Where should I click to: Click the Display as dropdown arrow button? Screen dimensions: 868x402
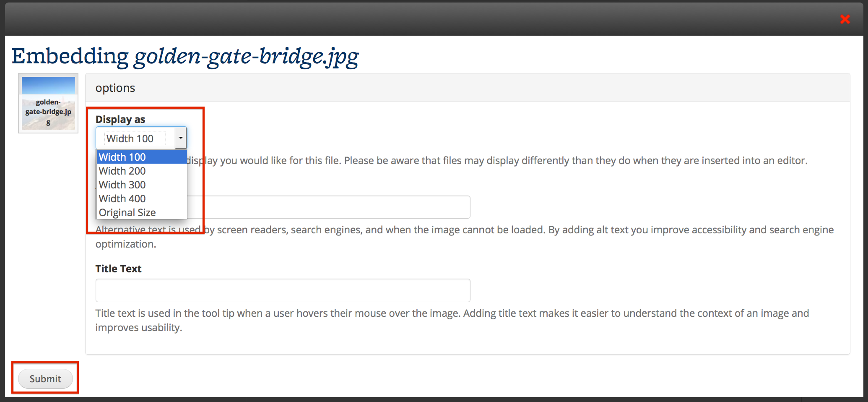click(x=180, y=138)
